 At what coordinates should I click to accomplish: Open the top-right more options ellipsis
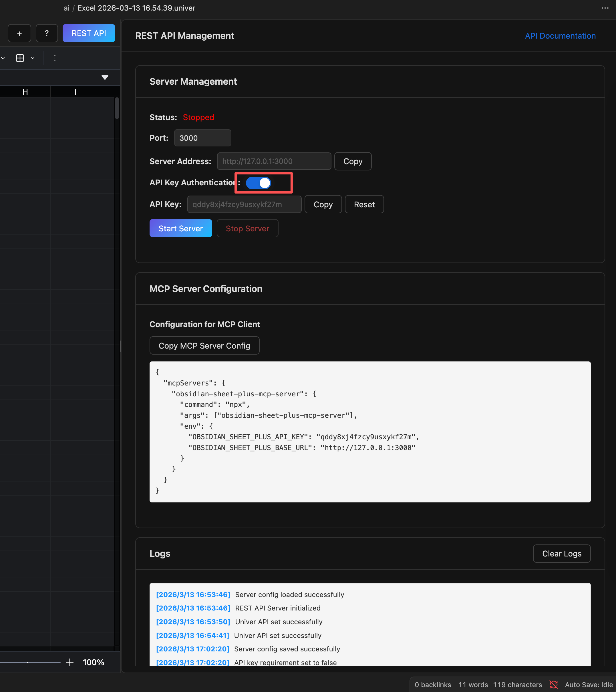pos(605,8)
